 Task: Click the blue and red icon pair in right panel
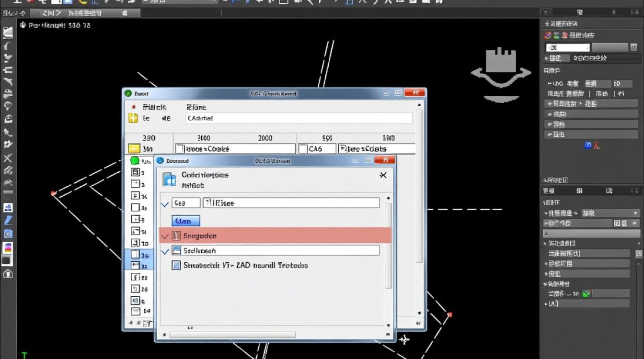pos(592,145)
